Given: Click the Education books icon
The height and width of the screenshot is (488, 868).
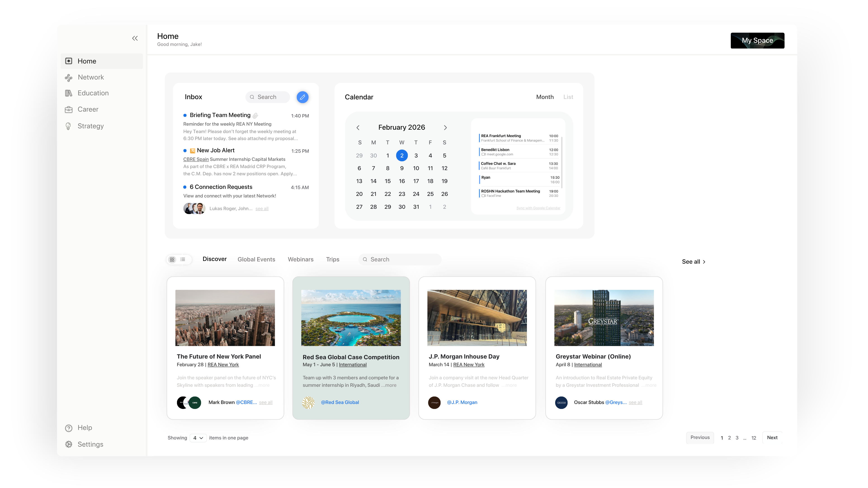Looking at the screenshot, I should coord(69,93).
